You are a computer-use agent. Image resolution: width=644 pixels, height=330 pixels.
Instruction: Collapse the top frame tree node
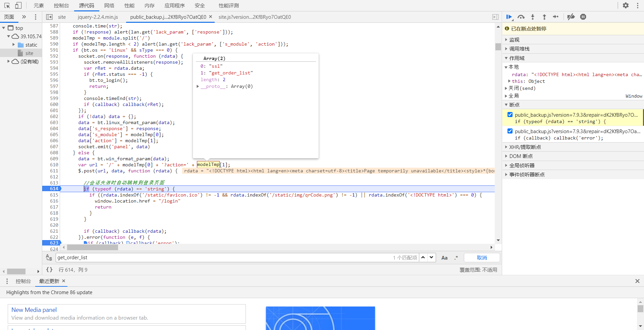pyautogui.click(x=4, y=28)
